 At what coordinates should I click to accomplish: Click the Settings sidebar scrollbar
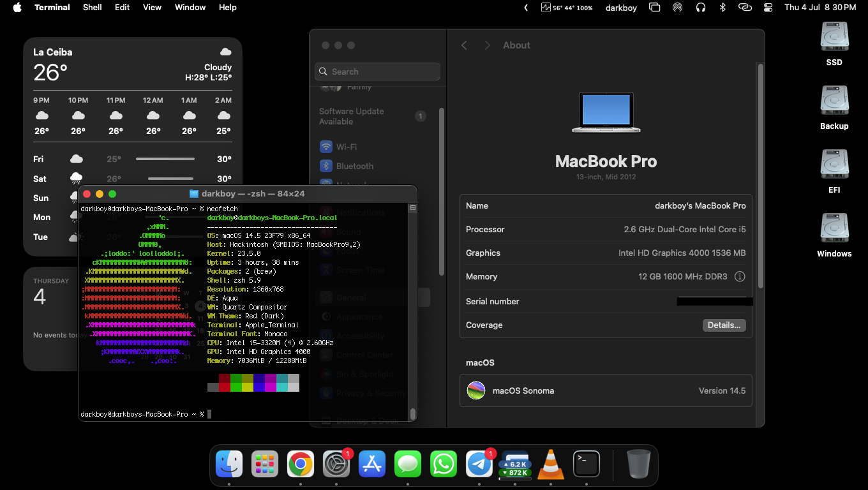[442, 191]
